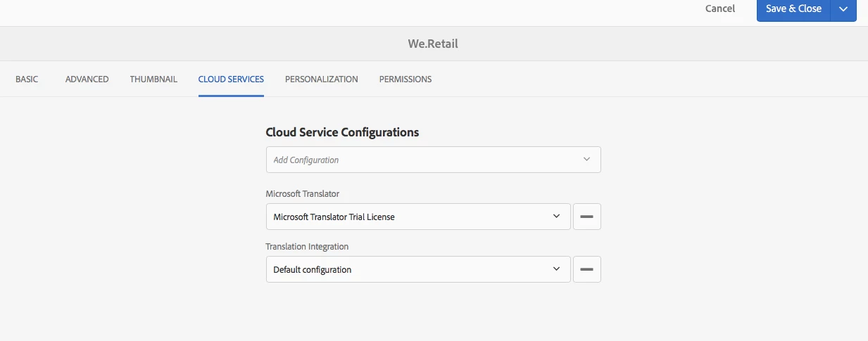868x341 pixels.
Task: Remove the Translation Integration configuration
Action: 587,269
